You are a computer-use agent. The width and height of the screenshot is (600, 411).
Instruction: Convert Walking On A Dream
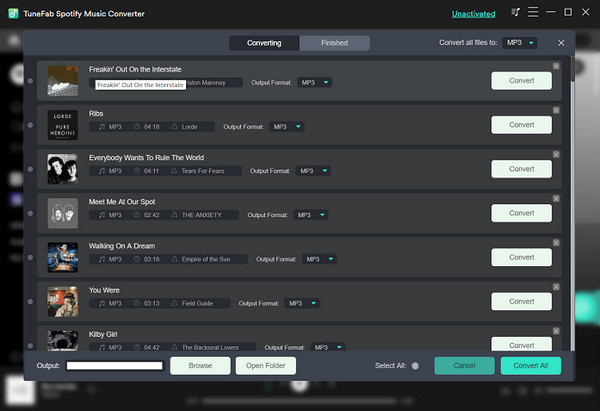tap(521, 257)
